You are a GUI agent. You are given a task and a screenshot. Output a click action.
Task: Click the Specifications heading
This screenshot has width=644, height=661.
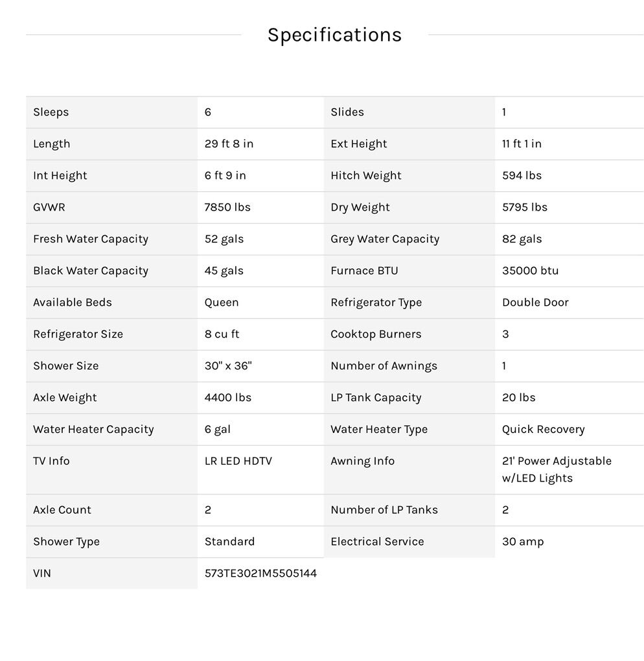[x=334, y=35]
